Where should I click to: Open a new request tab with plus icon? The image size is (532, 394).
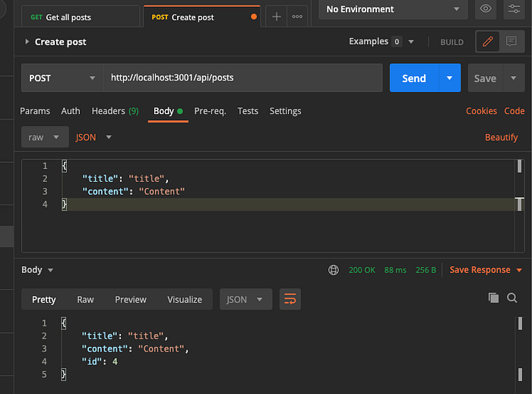pos(276,17)
